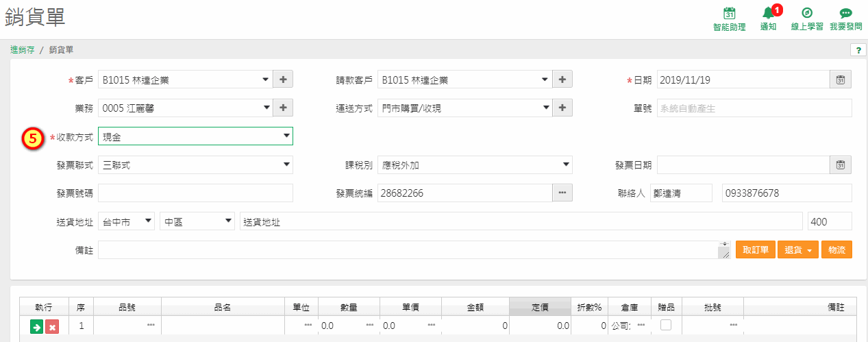Add new 客戶 with plus button

(283, 80)
